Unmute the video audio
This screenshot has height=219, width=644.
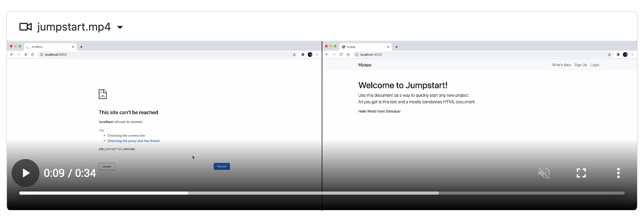tap(544, 173)
